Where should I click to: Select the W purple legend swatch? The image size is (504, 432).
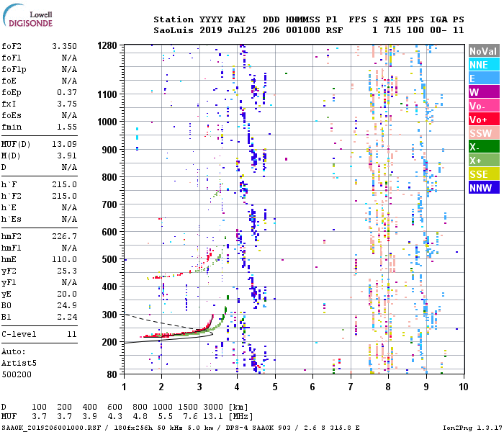tap(484, 92)
